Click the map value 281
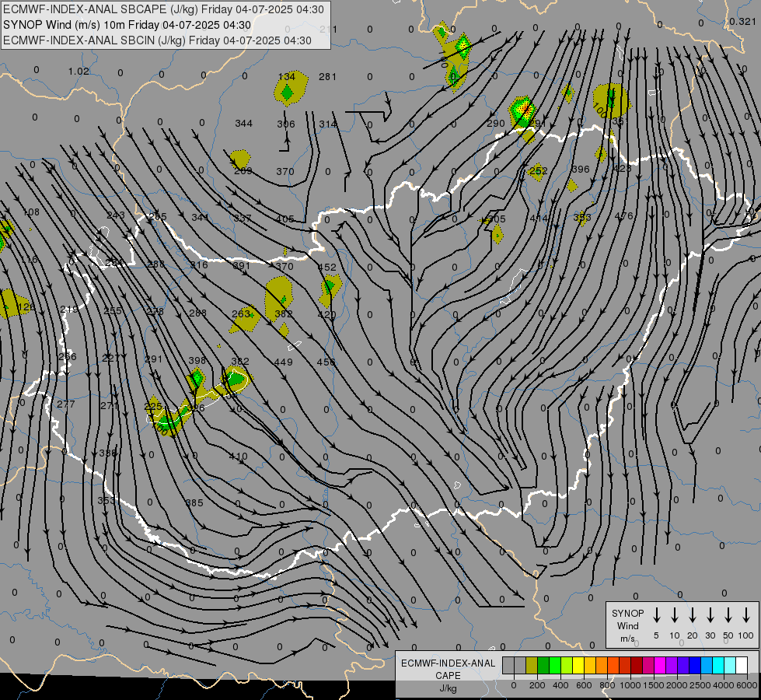Screen dimensions: 761x700 (327, 76)
